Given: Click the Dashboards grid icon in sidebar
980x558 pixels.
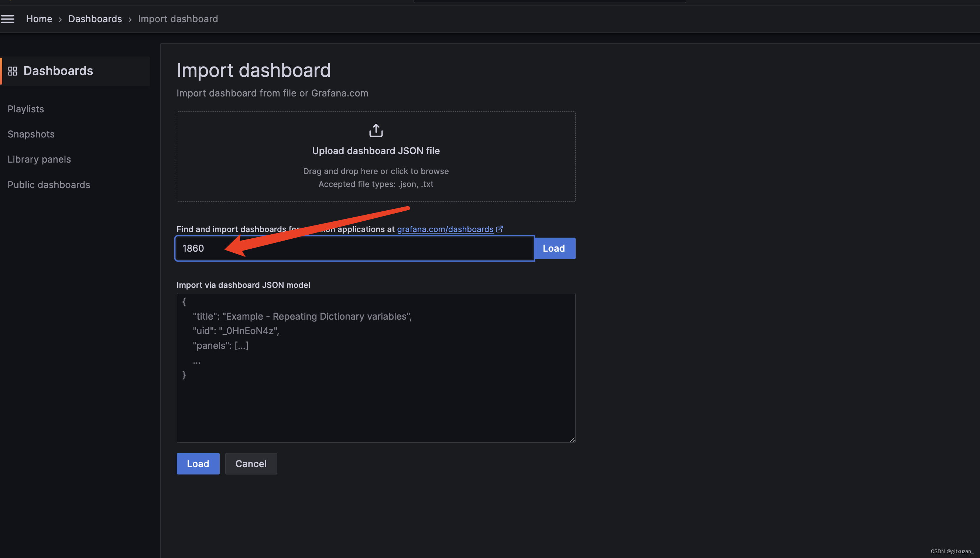Looking at the screenshot, I should [13, 71].
